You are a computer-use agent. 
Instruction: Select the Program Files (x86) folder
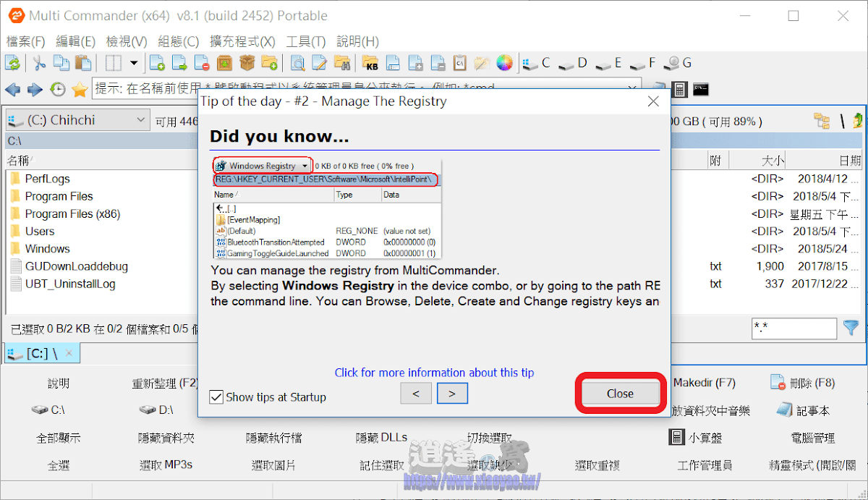click(x=72, y=213)
